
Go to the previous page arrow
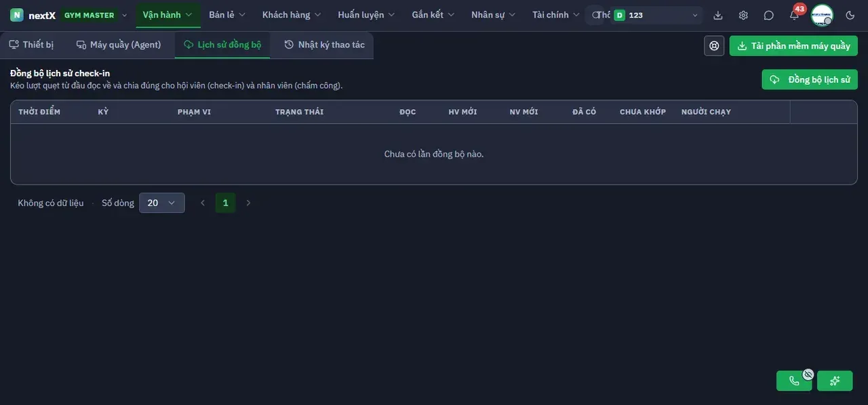(202, 203)
